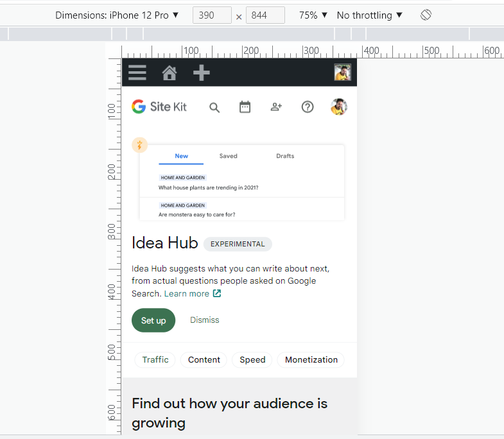Open the 75% zoom dropdown
The height and width of the screenshot is (439, 504).
point(313,15)
